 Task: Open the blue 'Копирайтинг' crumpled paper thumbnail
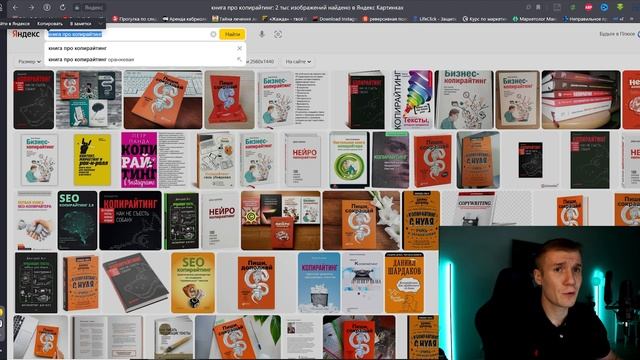click(x=319, y=283)
